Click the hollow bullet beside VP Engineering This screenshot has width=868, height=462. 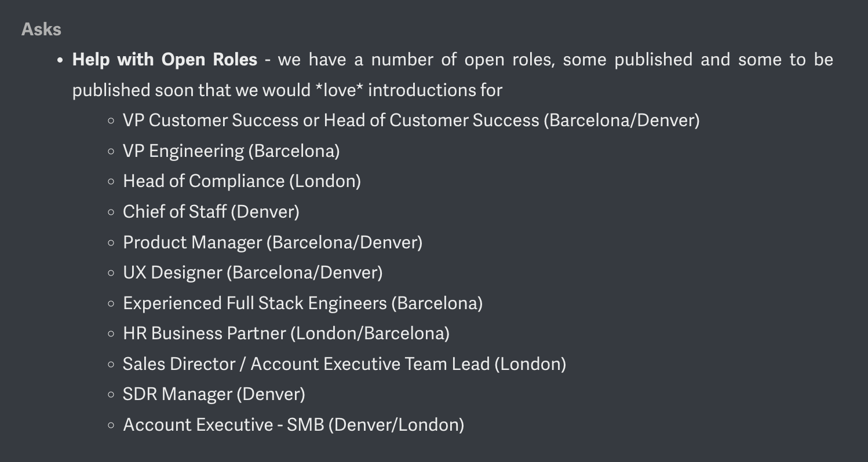tap(111, 151)
